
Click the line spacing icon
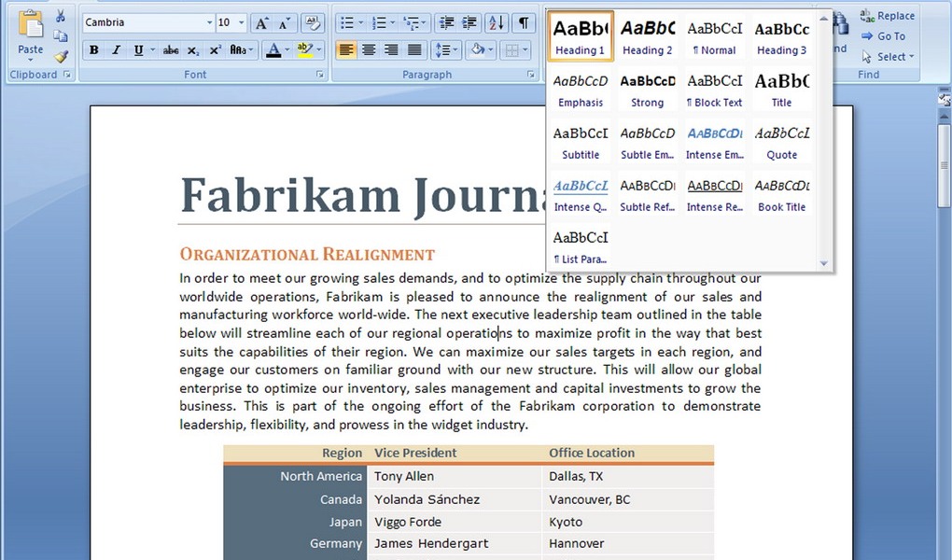tap(441, 49)
